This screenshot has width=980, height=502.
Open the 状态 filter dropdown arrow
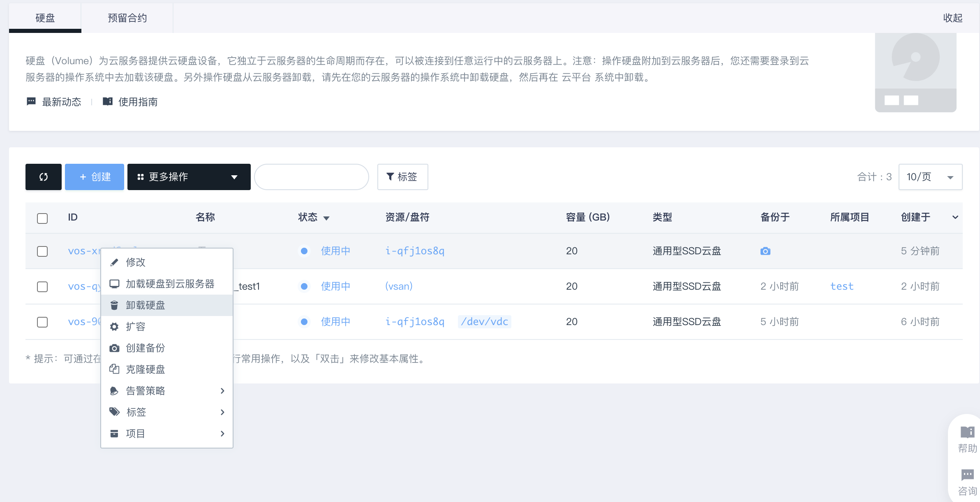coord(326,218)
